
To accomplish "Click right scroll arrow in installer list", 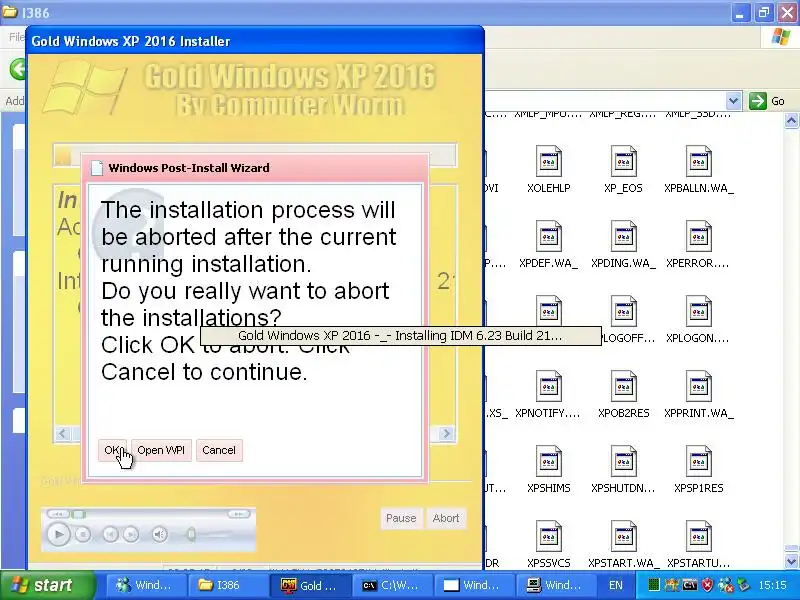I will click(x=446, y=434).
